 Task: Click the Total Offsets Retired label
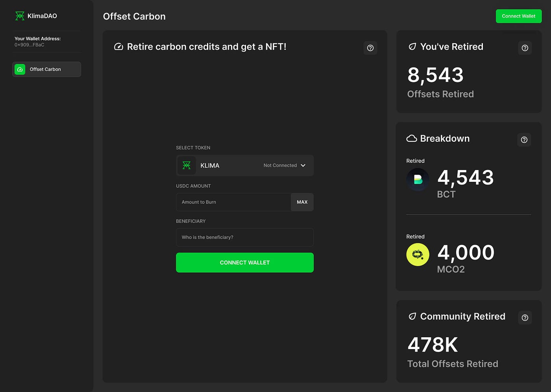tap(453, 364)
